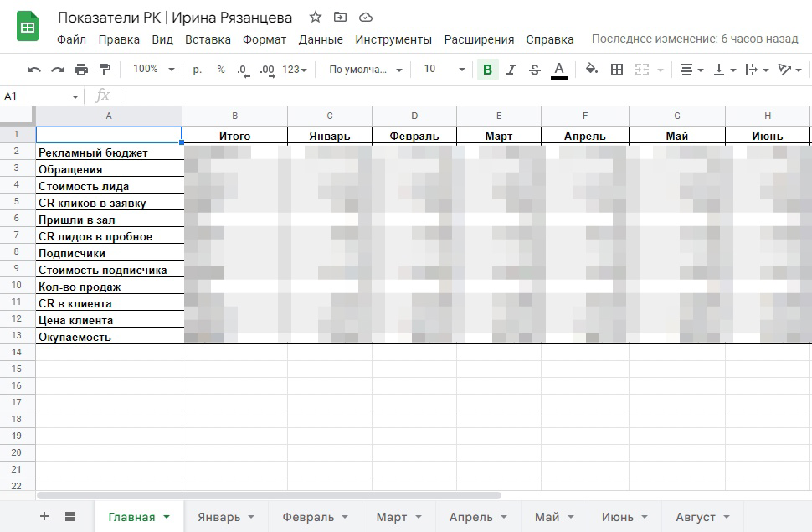Select column B header

(234, 116)
